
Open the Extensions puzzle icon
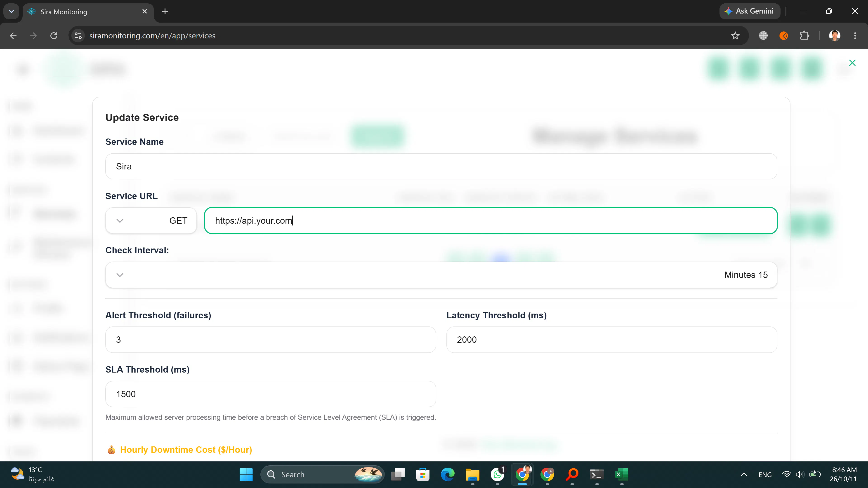[x=804, y=36]
